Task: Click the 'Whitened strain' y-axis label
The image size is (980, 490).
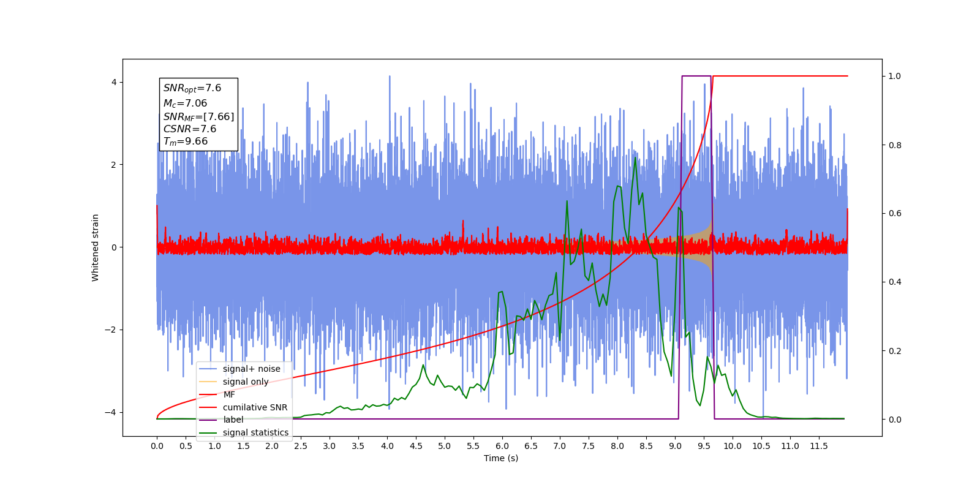Action: coord(96,247)
